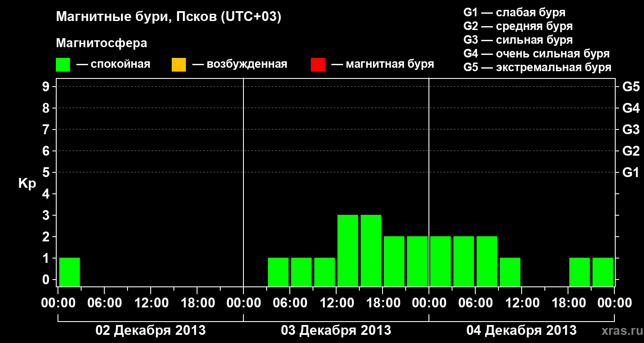The height and width of the screenshot is (343, 644).
Task: Click the "Магнитосфера" heading
Action: 101,43
